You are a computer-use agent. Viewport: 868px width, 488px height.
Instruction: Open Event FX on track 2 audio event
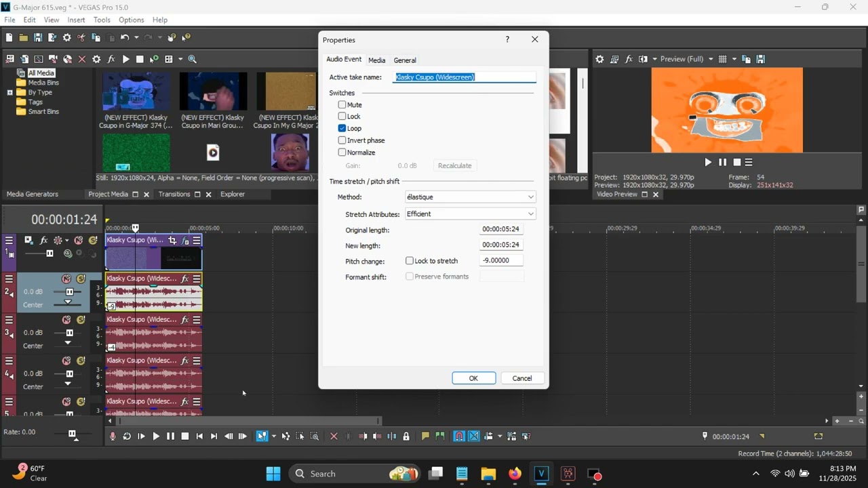184,279
